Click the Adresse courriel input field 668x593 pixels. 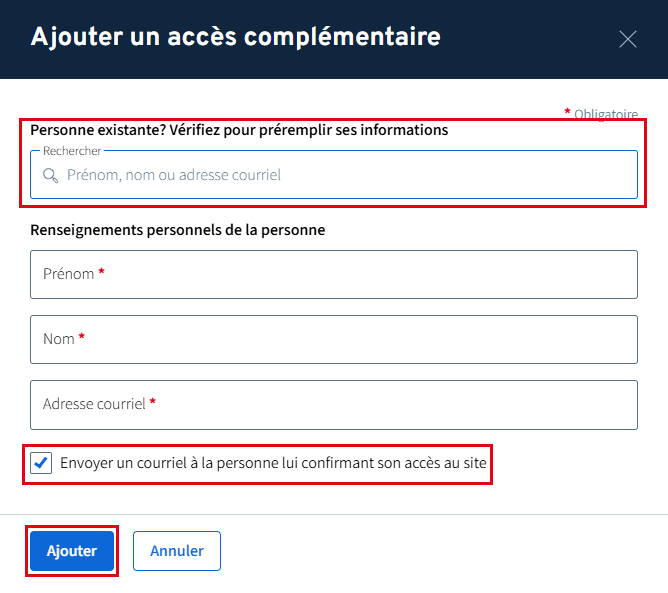(334, 404)
